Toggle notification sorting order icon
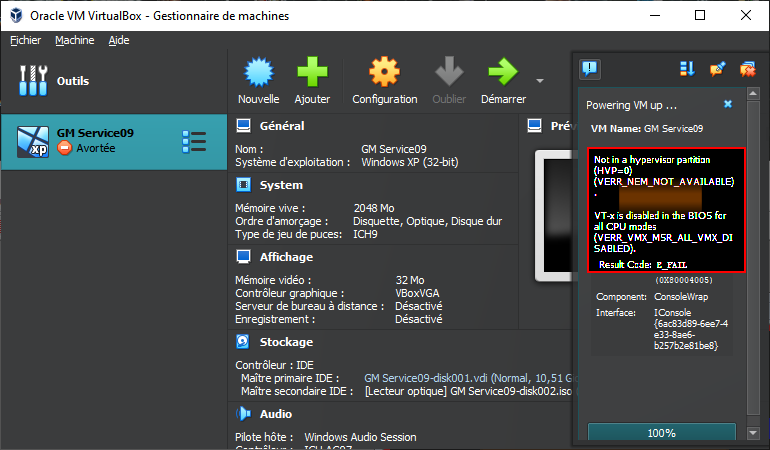770x450 pixels. [x=687, y=69]
